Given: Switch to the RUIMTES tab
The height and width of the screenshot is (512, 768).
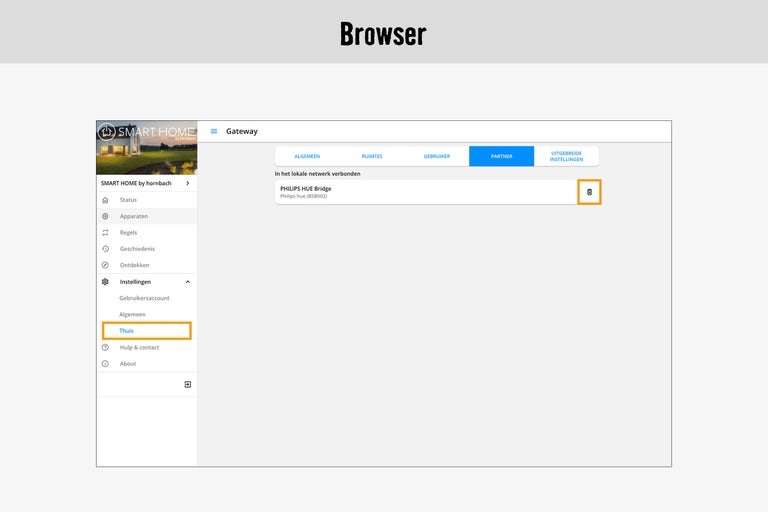Looking at the screenshot, I should coord(372,156).
